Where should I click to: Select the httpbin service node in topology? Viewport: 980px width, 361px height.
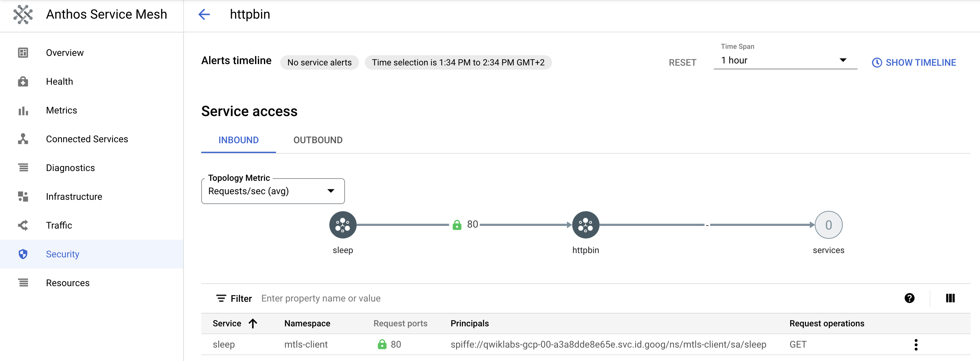[585, 225]
